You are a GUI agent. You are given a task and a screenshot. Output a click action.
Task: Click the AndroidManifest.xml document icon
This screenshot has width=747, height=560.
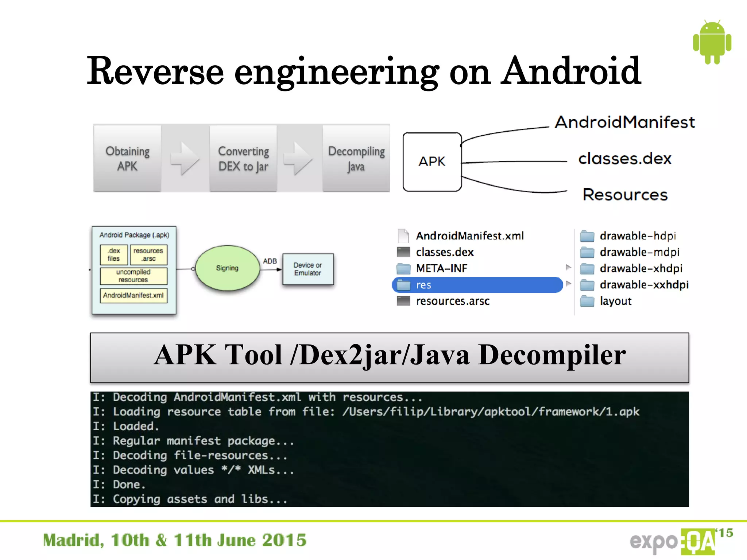403,236
